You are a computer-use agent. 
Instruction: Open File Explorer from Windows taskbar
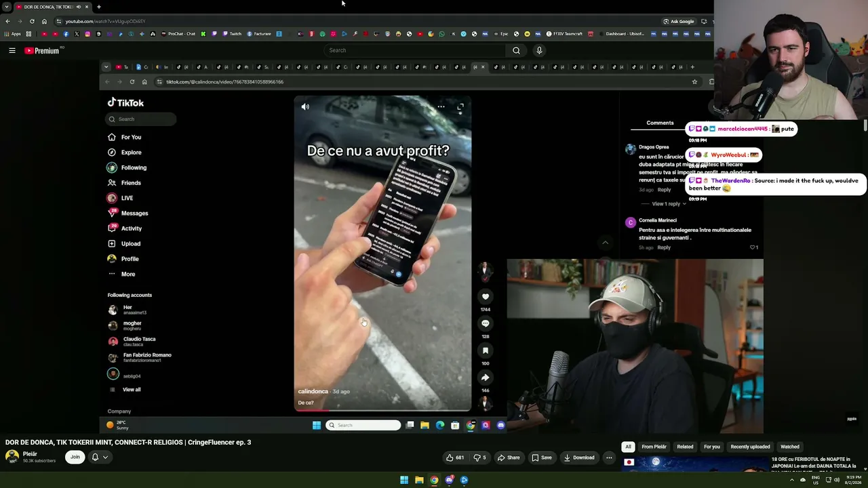pyautogui.click(x=419, y=480)
